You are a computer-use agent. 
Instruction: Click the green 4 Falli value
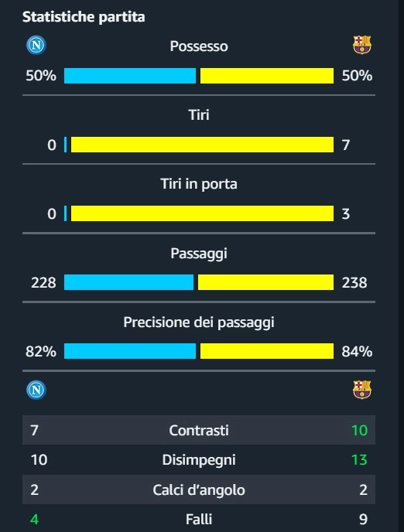34,519
